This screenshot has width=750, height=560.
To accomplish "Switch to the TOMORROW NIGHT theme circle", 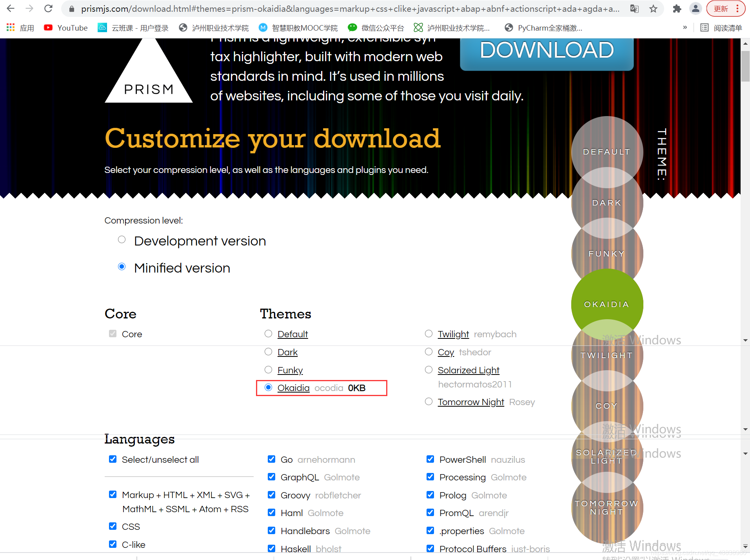I will point(607,507).
